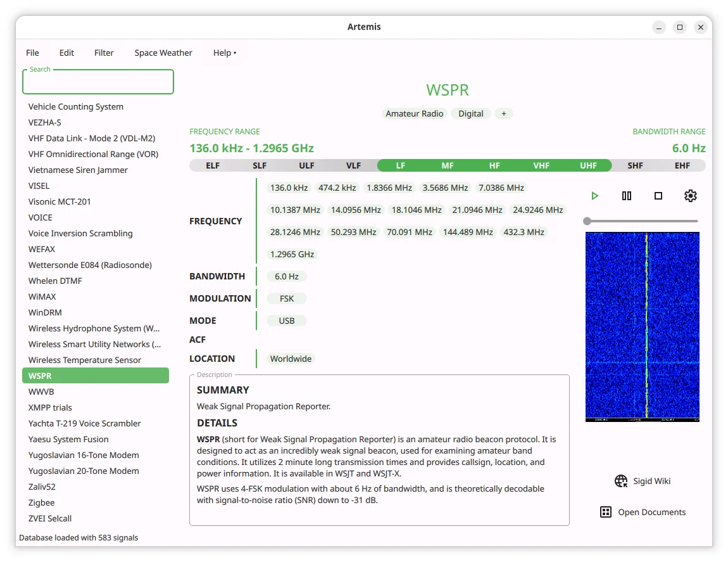Stop the audio sample playback

point(658,196)
